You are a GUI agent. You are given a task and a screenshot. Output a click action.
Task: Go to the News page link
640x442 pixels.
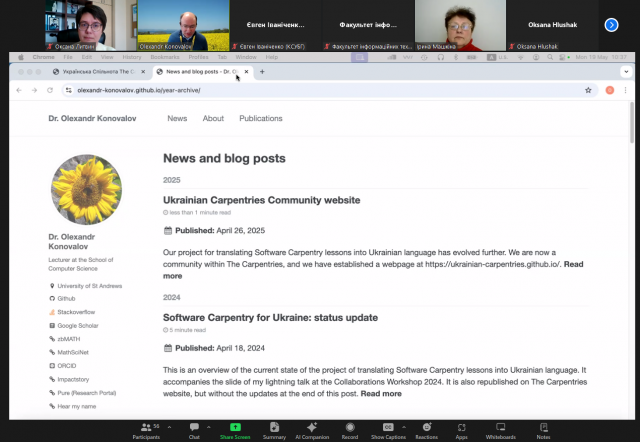point(177,118)
